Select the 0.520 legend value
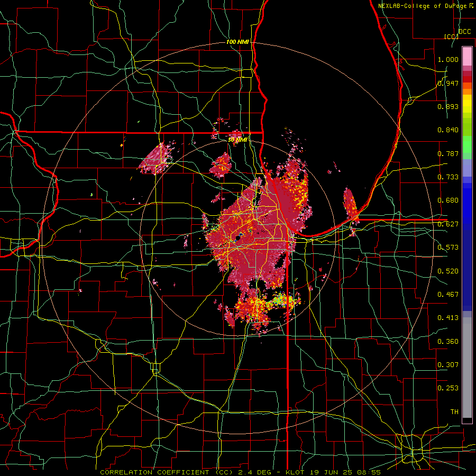The height and width of the screenshot is (476, 476). point(448,271)
